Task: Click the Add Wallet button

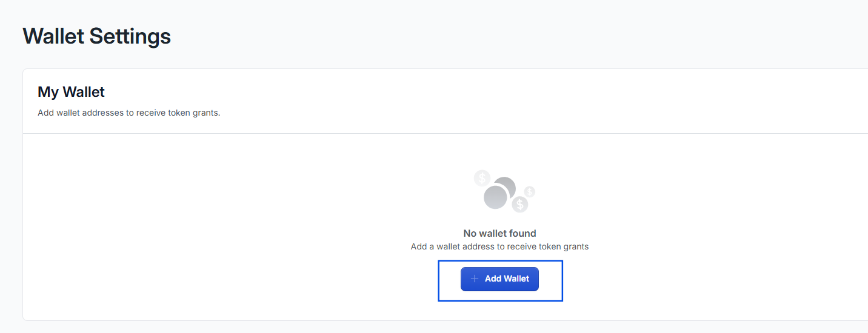Action: [x=499, y=279]
